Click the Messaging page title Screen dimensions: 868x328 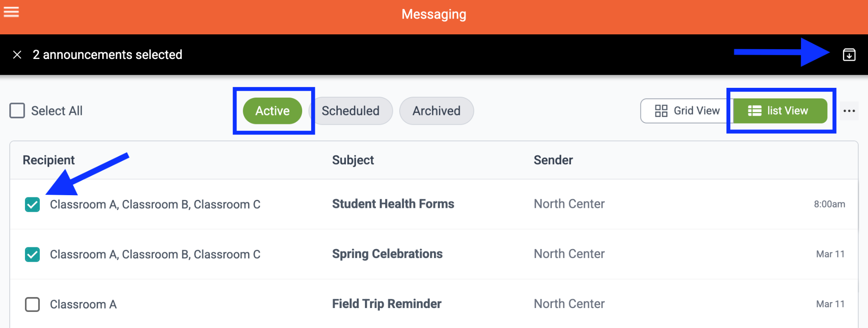tap(434, 14)
